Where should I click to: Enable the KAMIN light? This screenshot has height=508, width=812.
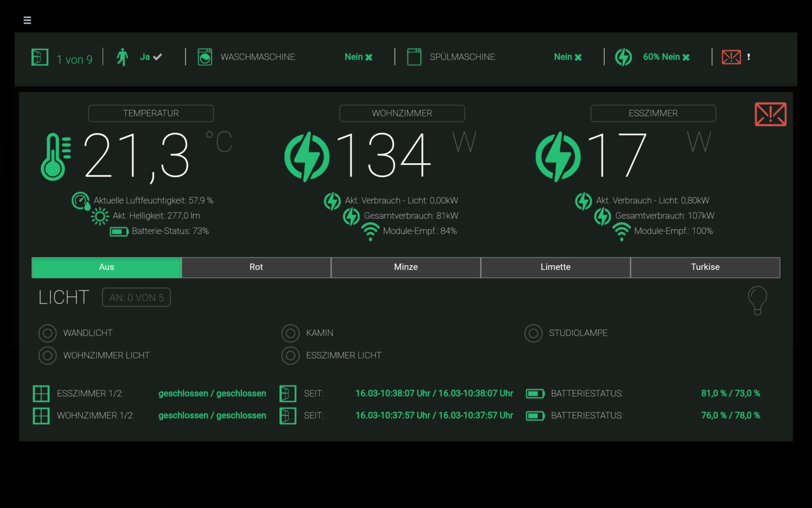(x=291, y=333)
